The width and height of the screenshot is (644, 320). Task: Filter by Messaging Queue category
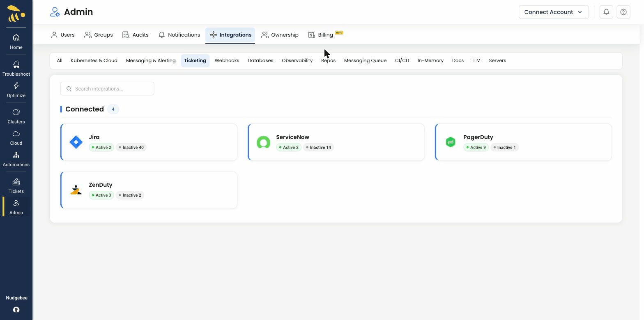pyautogui.click(x=365, y=60)
